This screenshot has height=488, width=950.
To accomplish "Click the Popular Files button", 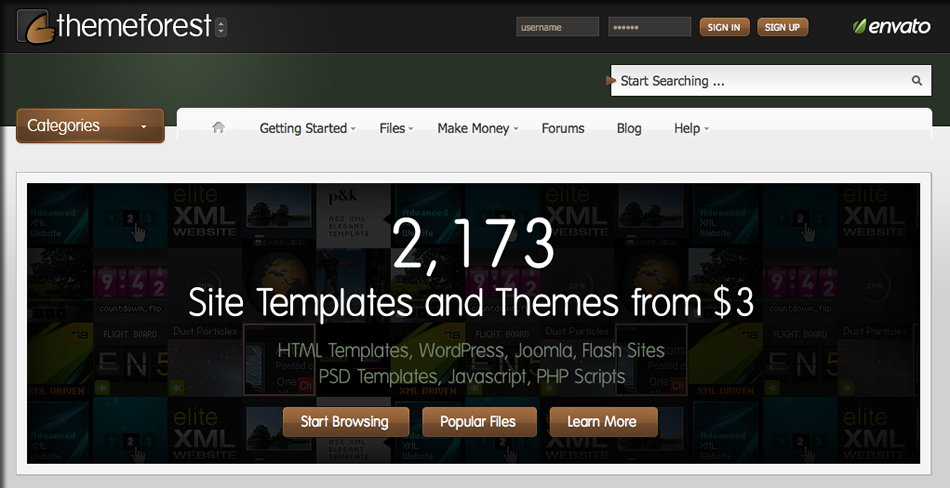I will pos(479,422).
